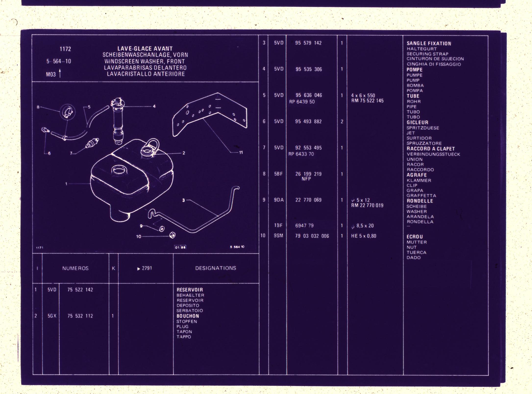The height and width of the screenshot is (394, 532).
Task: Click reference 'RP 6433 70'
Action: [301, 154]
